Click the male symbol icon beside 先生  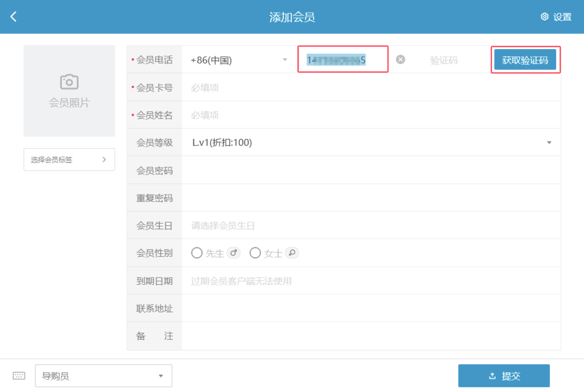point(234,253)
